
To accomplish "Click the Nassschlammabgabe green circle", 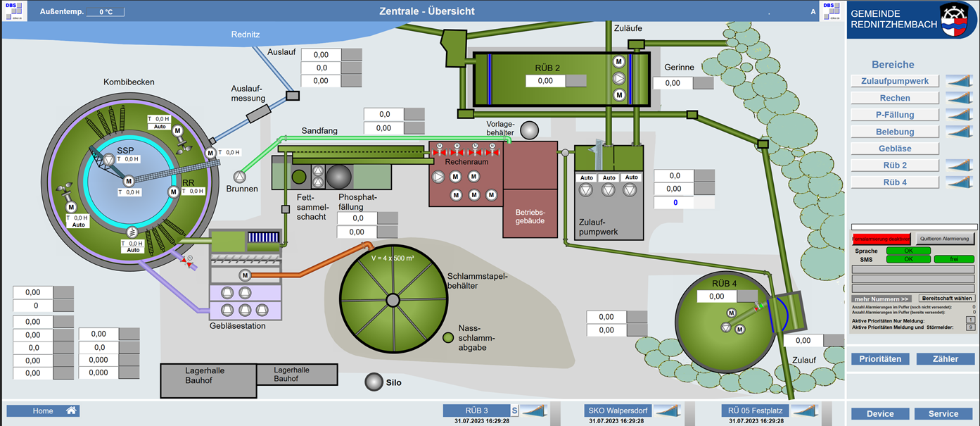I will pyautogui.click(x=447, y=339).
